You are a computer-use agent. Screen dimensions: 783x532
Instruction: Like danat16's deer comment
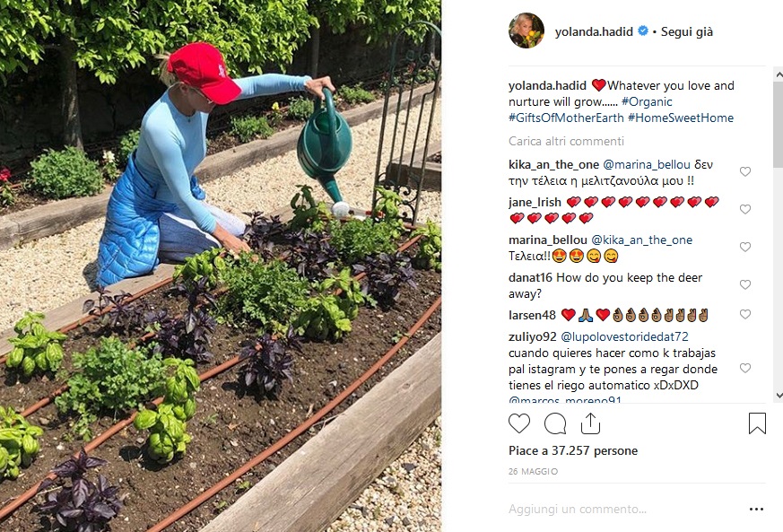click(745, 284)
